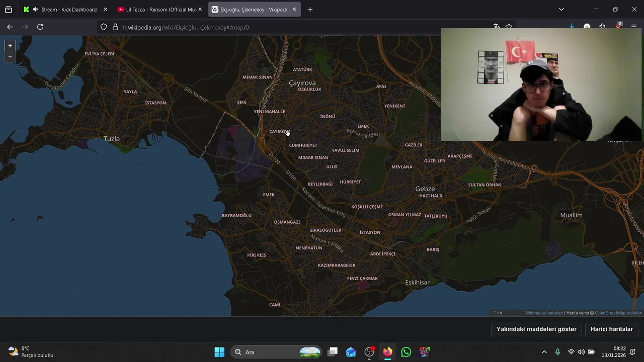
Task: Open OBS Studio from the taskbar
Action: click(369, 352)
